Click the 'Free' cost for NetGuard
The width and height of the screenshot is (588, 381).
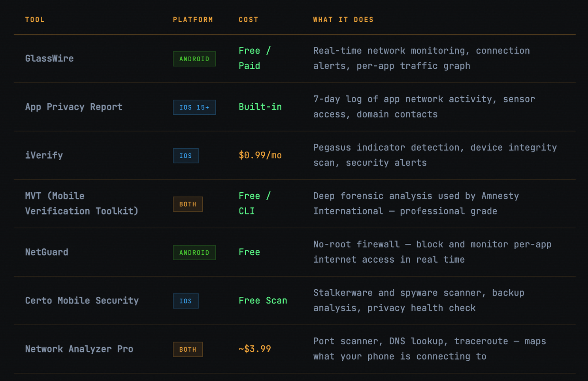[249, 252]
